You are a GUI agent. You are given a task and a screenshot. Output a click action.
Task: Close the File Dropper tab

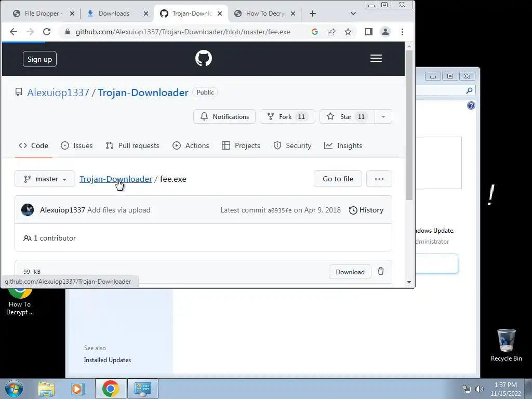point(72,14)
